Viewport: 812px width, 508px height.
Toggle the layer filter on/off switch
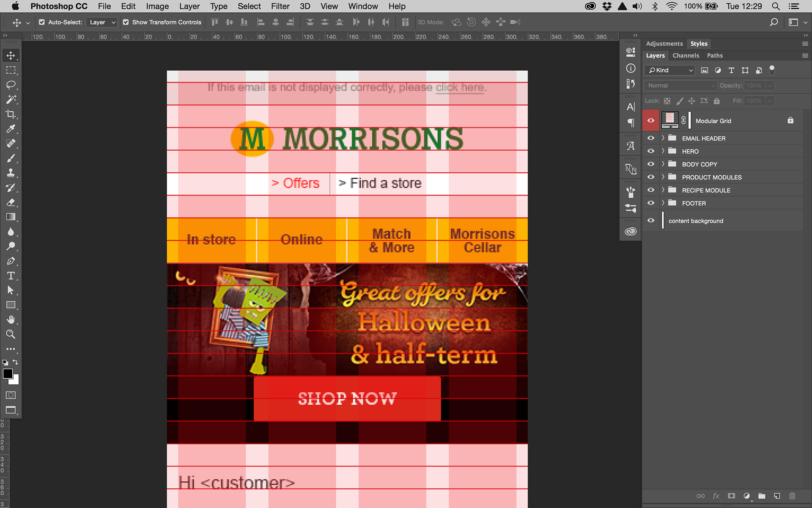772,70
